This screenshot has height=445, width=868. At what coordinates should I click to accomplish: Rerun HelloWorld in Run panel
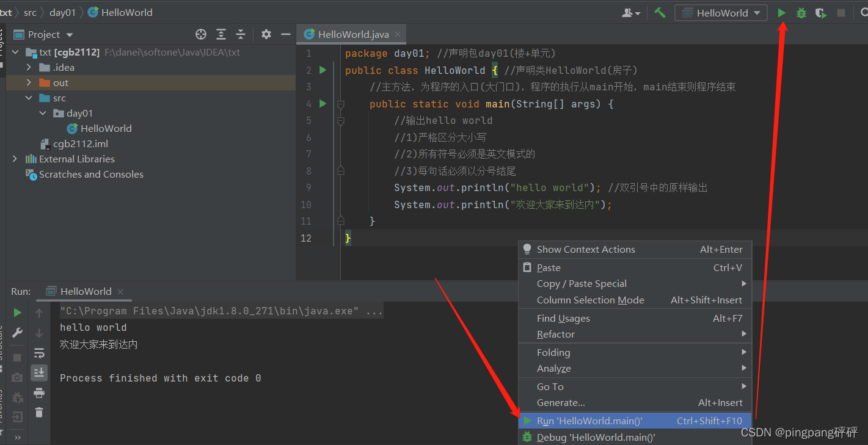(17, 313)
